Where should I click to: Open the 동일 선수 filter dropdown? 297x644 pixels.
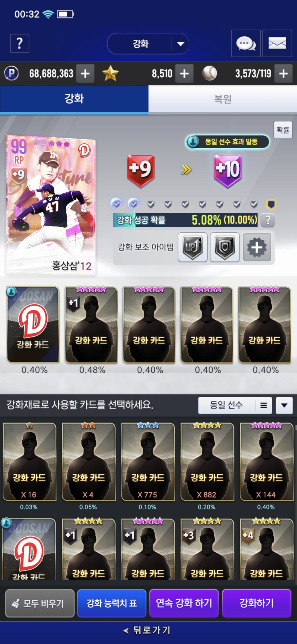(235, 405)
